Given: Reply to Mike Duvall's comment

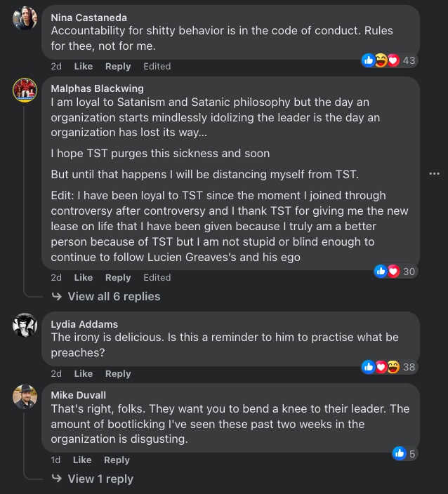Looking at the screenshot, I should 117,460.
